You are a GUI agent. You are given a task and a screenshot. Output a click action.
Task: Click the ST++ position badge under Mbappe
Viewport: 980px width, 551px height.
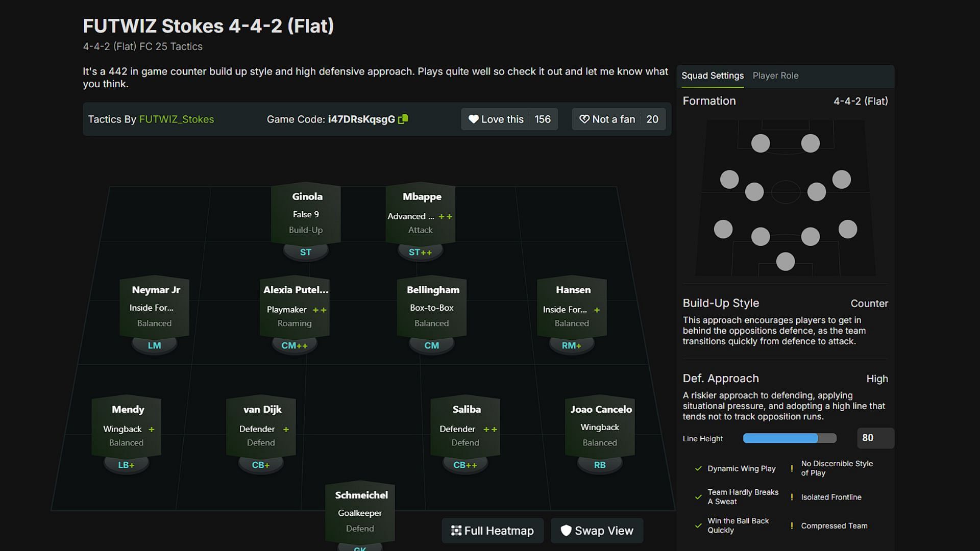(x=420, y=252)
